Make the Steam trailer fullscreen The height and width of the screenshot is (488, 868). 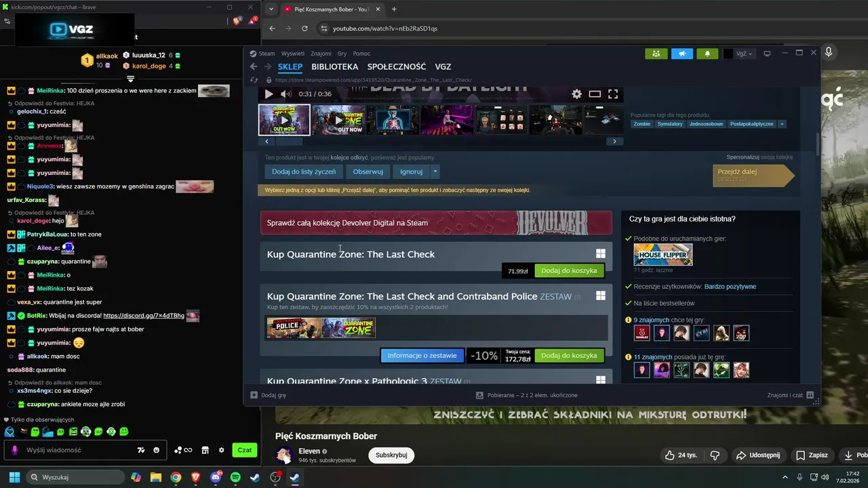[x=613, y=94]
